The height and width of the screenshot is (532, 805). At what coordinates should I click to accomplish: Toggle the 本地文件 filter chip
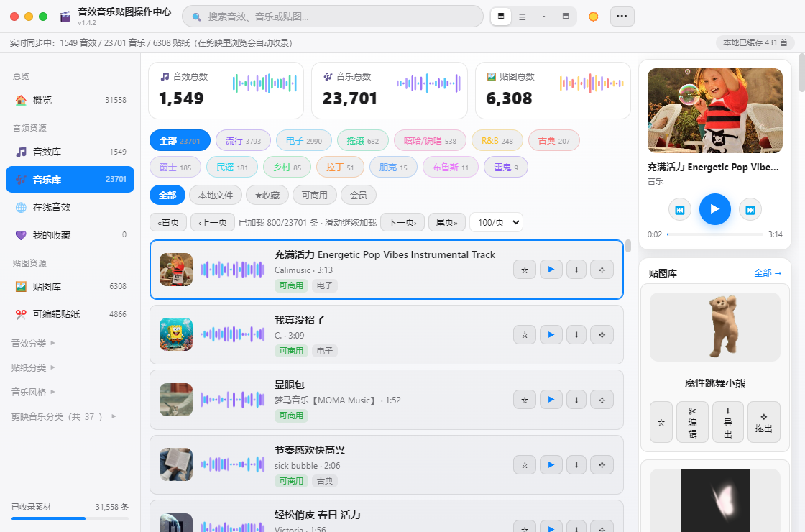(216, 195)
